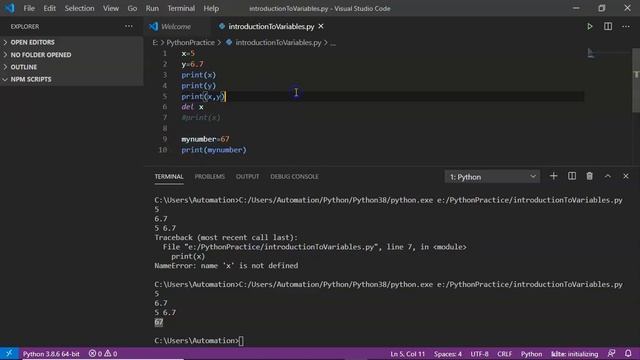Collapse the NPM Scripts section
Image resolution: width=640 pixels, height=360 pixels.
pos(71,79)
